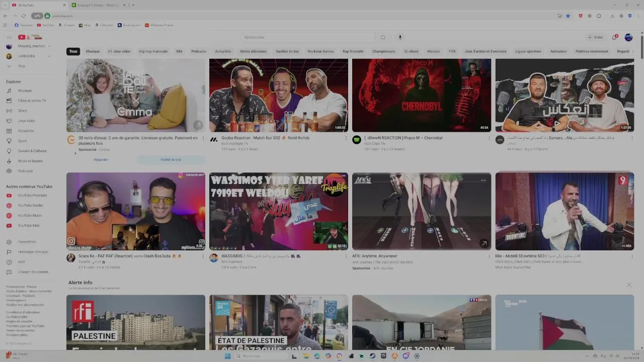Select the Animation filter chip
644x362 pixels.
click(558, 51)
